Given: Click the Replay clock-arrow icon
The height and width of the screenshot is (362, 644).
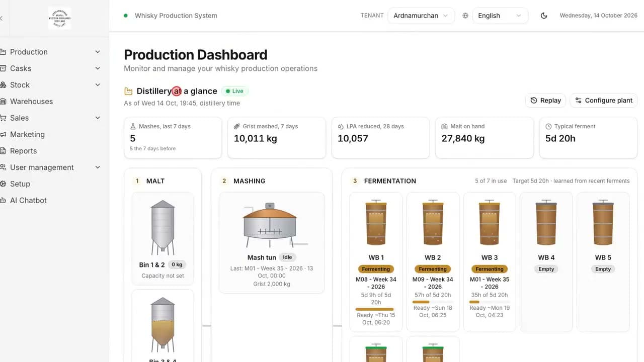Looking at the screenshot, I should pos(534,101).
